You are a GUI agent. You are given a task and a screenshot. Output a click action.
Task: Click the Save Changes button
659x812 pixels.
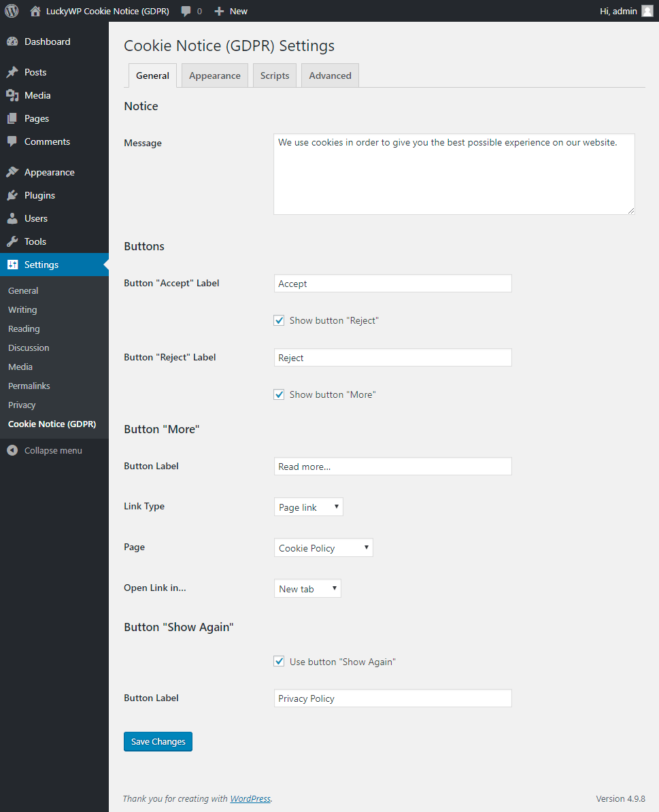pos(158,741)
